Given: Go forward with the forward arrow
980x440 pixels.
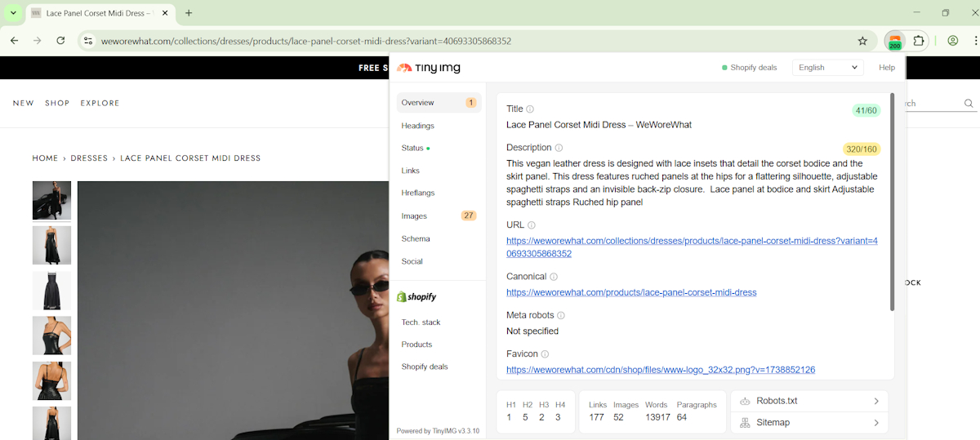Looking at the screenshot, I should [x=37, y=41].
